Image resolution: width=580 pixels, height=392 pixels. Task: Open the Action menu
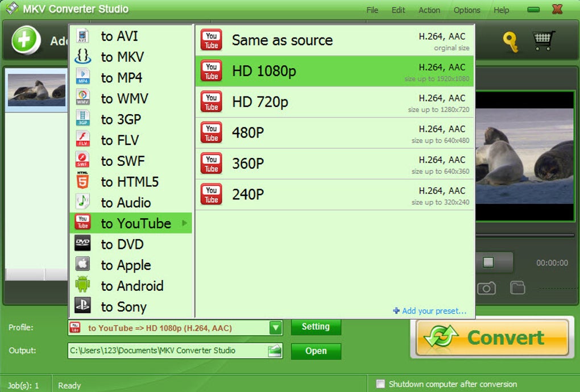[429, 10]
